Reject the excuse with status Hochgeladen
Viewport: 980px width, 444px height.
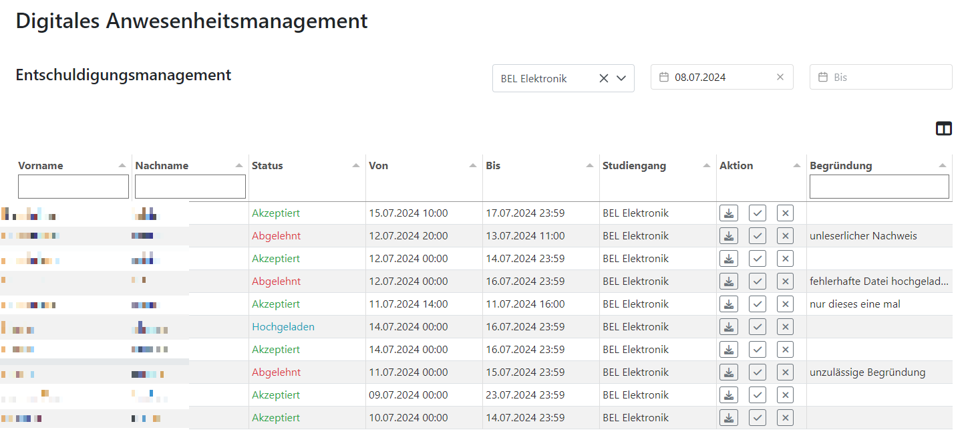point(785,327)
